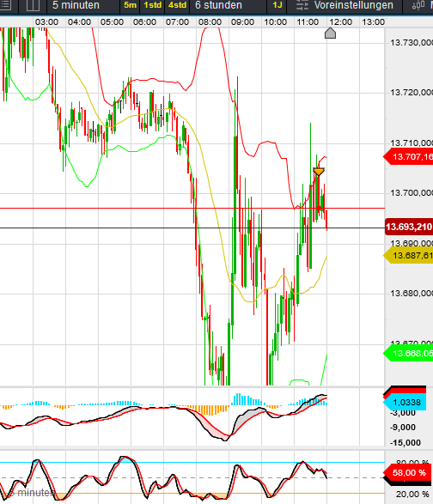
Task: Select the 1J history shortcut
Action: tap(277, 5)
